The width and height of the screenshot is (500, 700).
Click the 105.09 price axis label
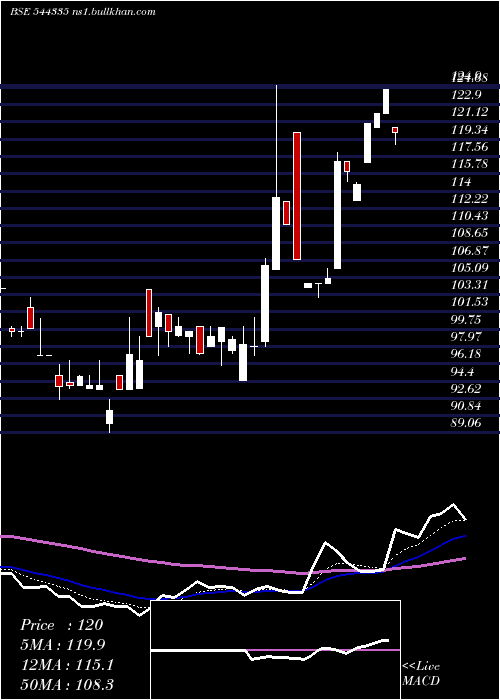click(469, 267)
